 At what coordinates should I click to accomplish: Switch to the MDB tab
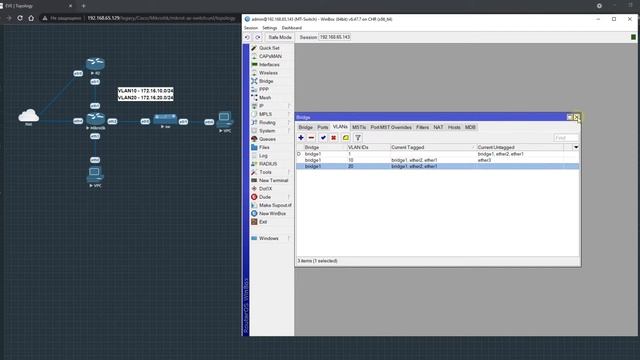470,127
